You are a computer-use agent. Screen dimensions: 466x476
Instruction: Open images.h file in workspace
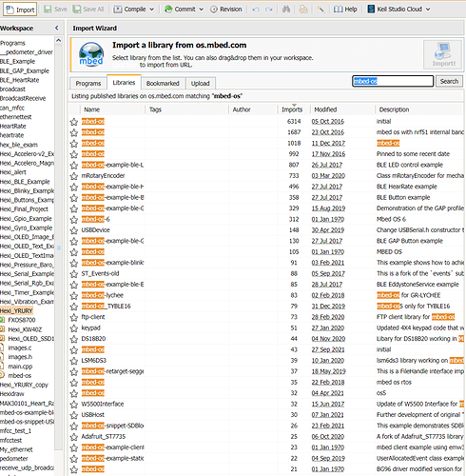coord(20,357)
